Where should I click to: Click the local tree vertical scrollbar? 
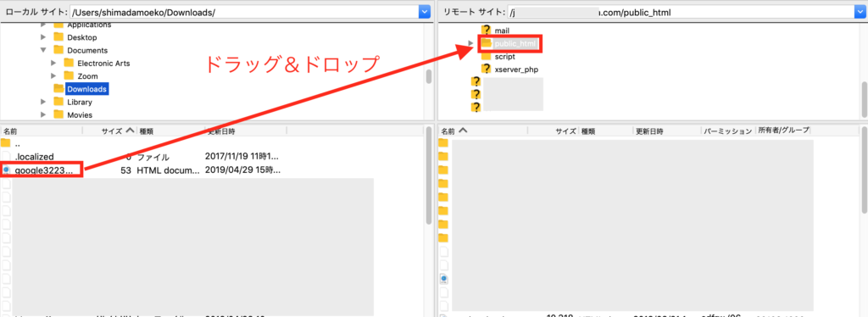[x=428, y=76]
